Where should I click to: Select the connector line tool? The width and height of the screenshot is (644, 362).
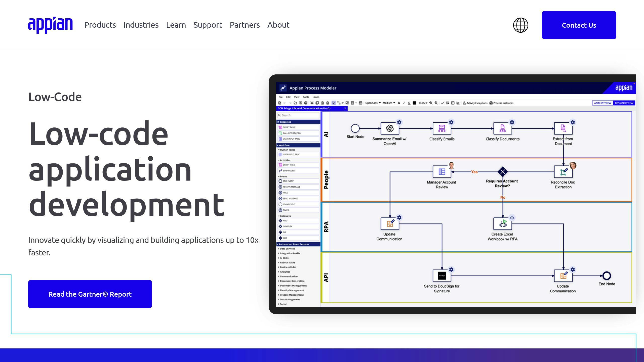(x=339, y=103)
